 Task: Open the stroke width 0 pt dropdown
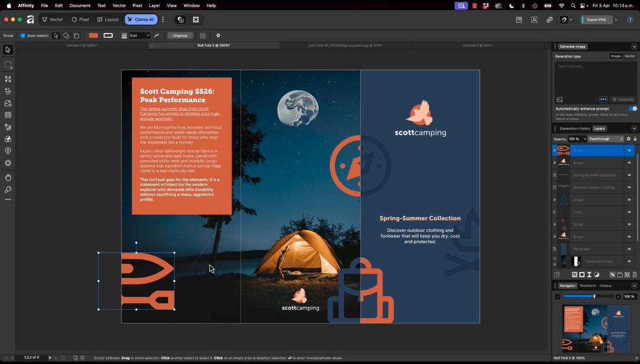148,35
